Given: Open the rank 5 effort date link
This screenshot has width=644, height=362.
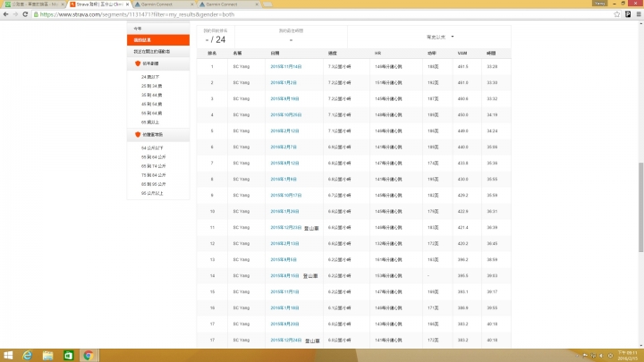Looking at the screenshot, I should tap(284, 130).
